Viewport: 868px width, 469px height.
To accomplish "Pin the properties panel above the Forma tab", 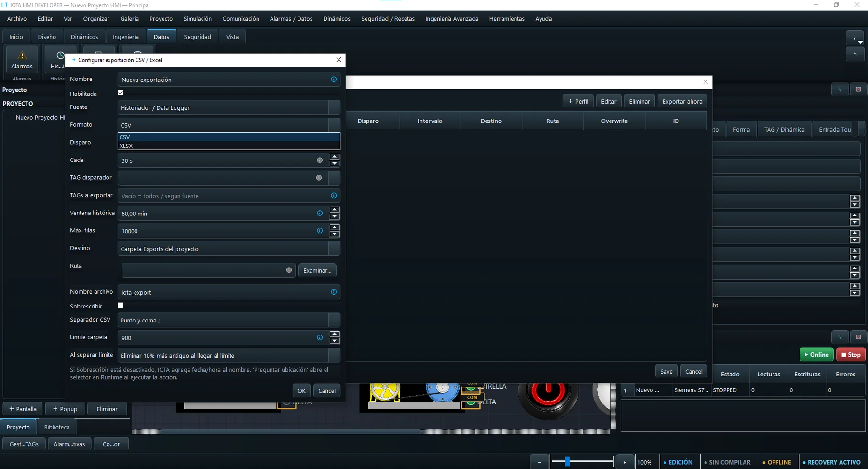I will (x=840, y=89).
